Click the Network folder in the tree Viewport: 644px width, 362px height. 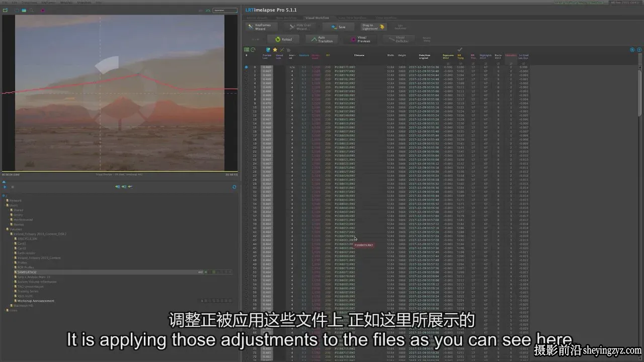click(x=15, y=200)
